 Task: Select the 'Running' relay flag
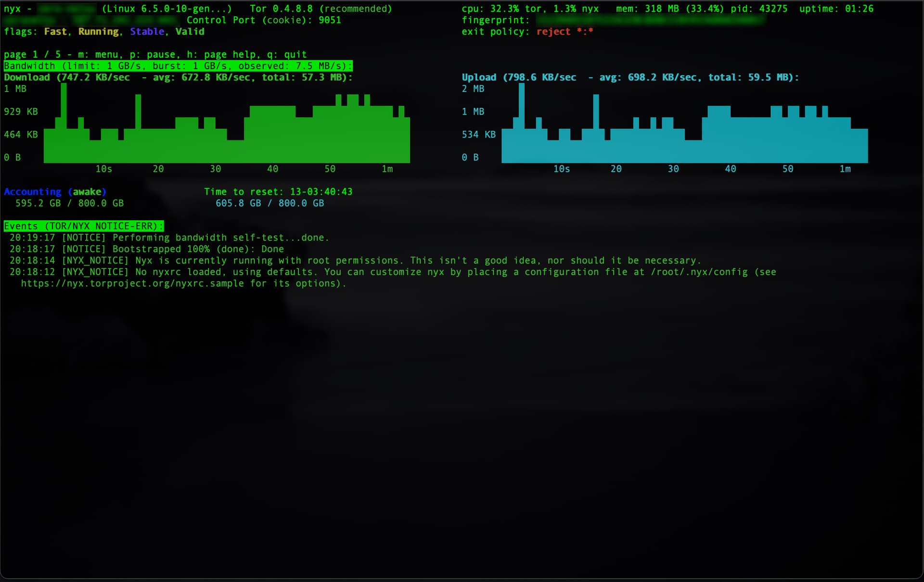(98, 32)
